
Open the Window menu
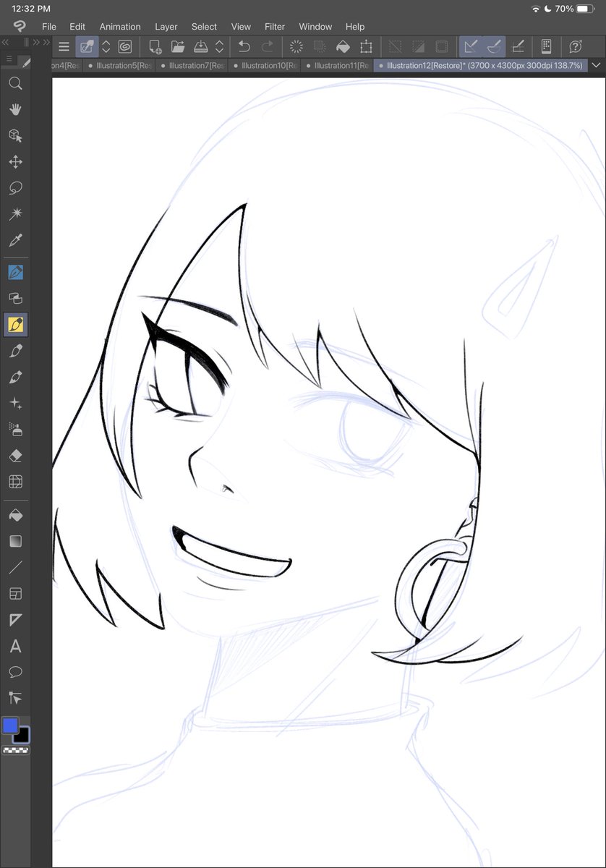pyautogui.click(x=315, y=27)
